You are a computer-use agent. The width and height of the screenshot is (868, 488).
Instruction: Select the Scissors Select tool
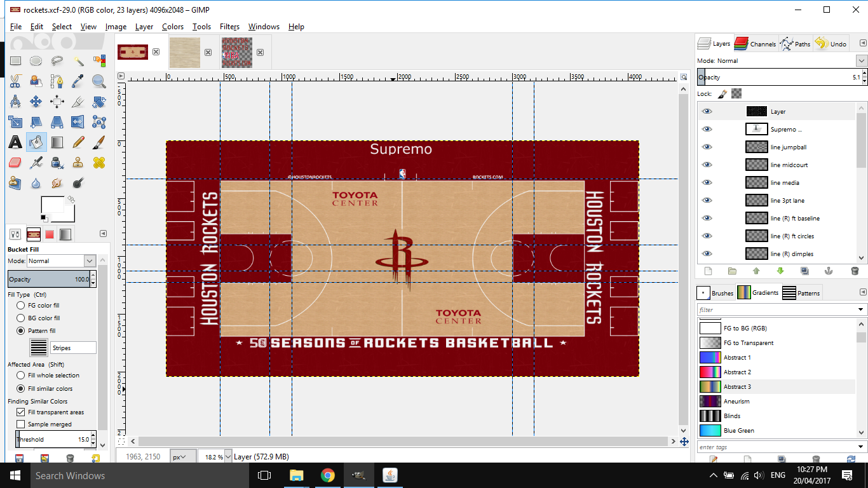tap(15, 81)
